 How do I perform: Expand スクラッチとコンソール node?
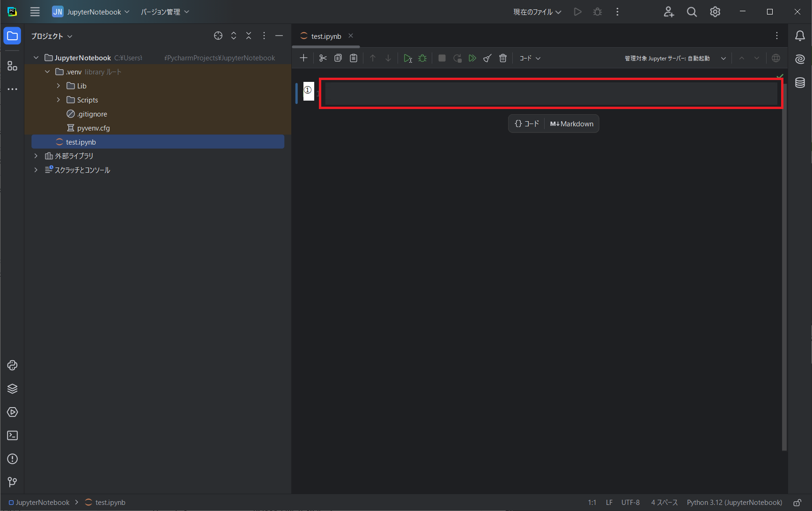point(36,170)
